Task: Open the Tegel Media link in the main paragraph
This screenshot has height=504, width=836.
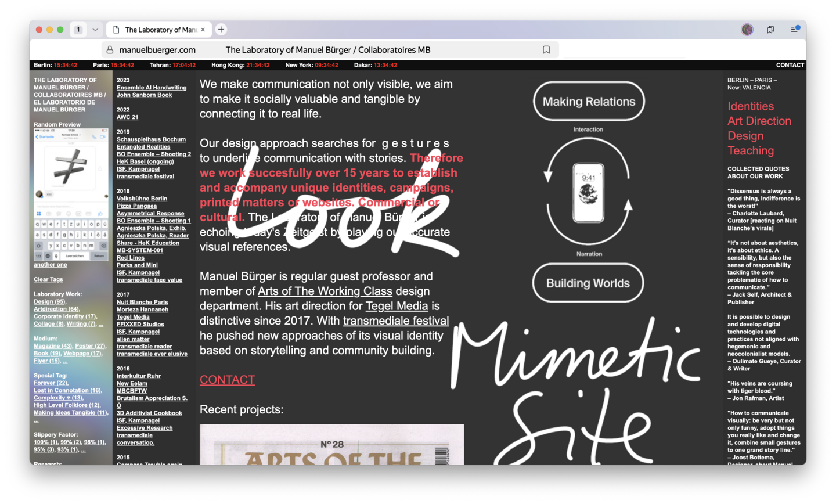Action: click(397, 306)
